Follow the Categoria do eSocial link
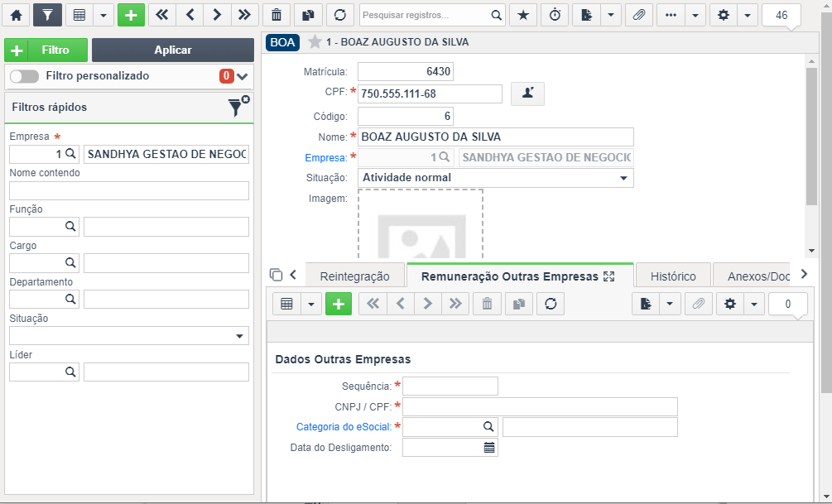832x504 pixels. point(344,426)
